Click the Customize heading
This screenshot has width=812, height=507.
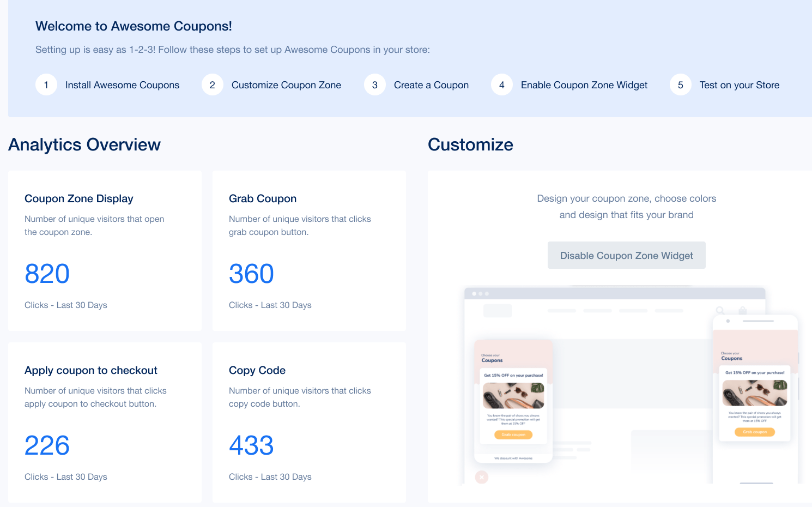click(470, 144)
